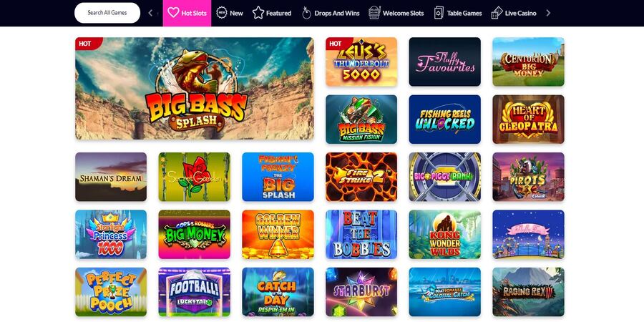Select the Featured category label
Screen dimensions: 644x322
[x=278, y=13]
